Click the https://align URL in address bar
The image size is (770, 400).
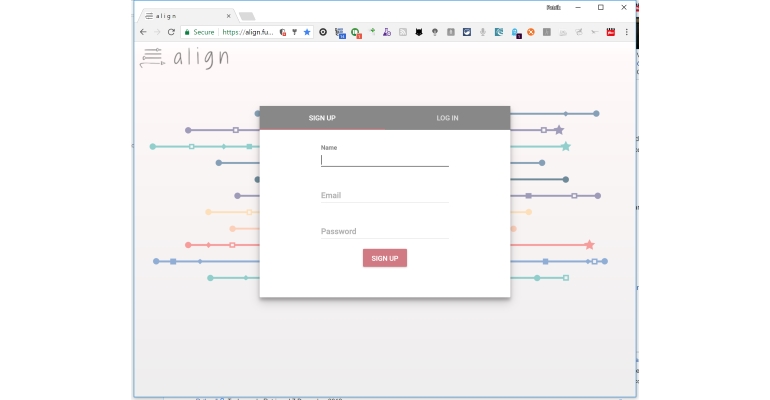pos(248,32)
